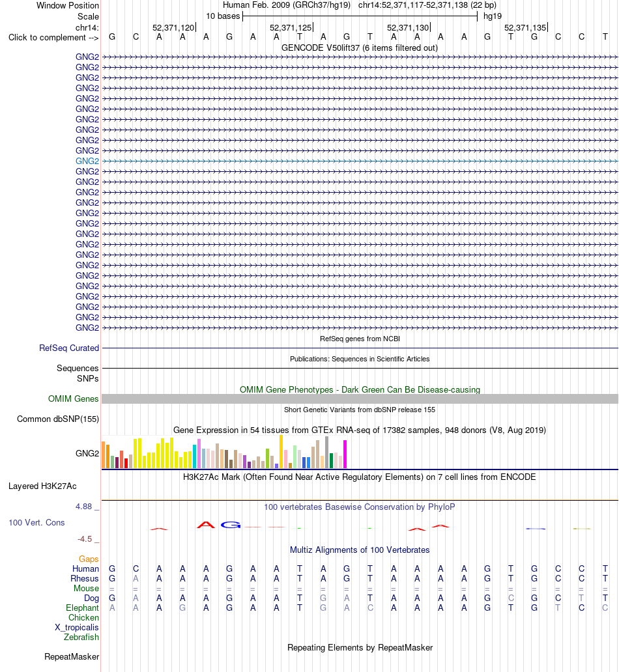Click the first orange bar in GTEx chart
619x672 pixels.
click(104, 455)
